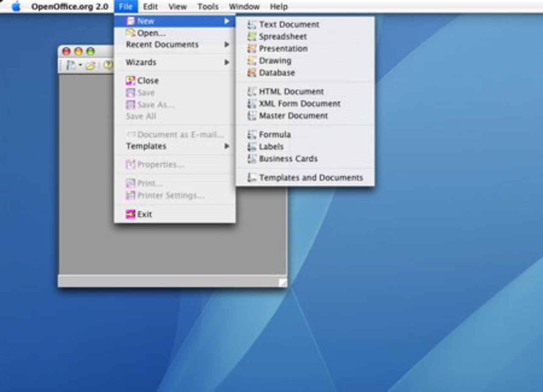543x392 pixels.
Task: Click the Window menu
Action: 244,6
